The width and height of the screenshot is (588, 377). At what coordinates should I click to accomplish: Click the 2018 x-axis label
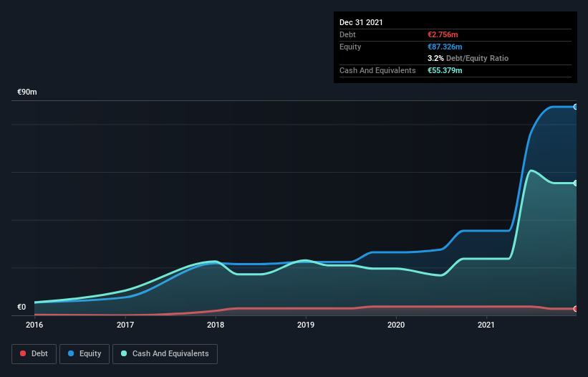coord(216,325)
